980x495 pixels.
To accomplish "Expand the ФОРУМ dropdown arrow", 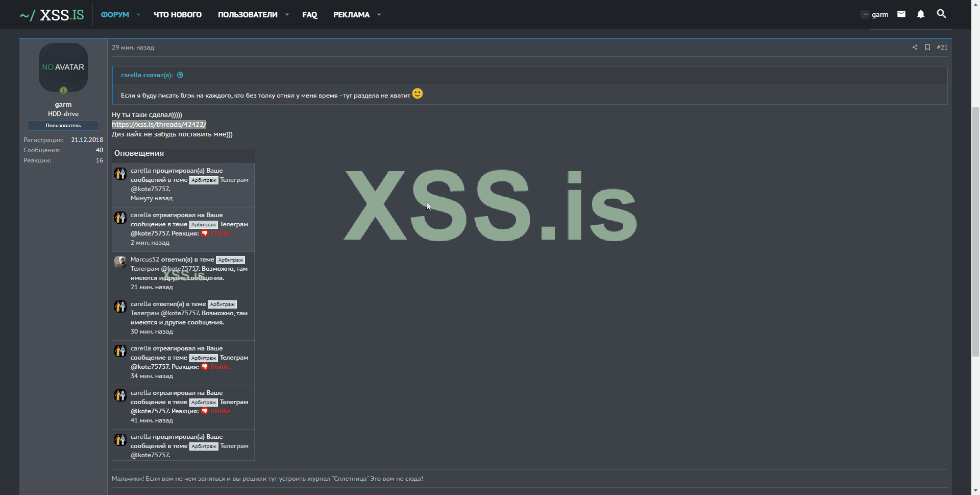I will point(137,15).
